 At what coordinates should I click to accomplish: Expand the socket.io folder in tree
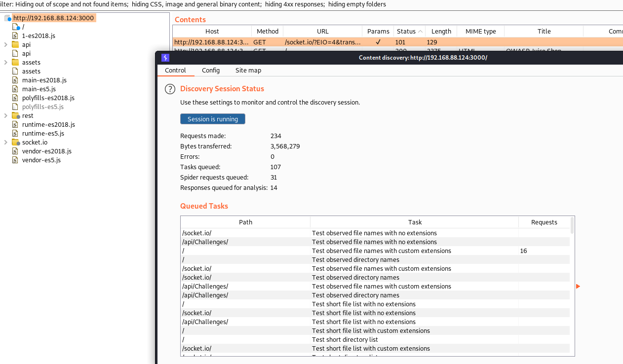coord(5,143)
